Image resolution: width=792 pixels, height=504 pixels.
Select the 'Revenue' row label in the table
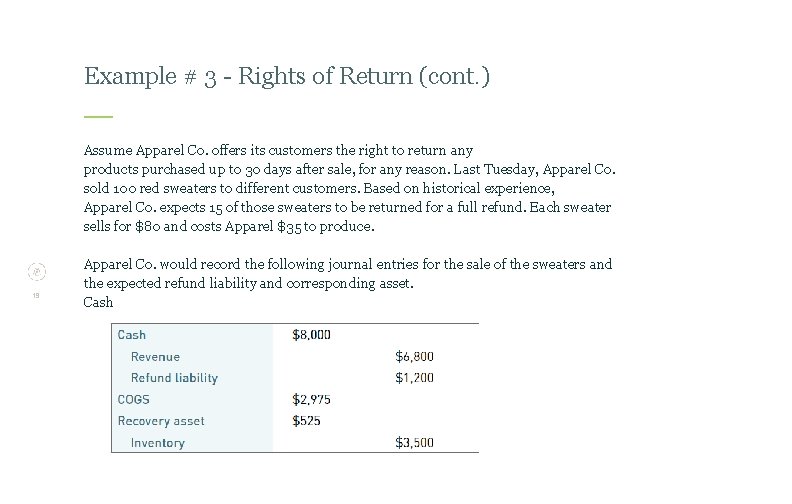[155, 357]
